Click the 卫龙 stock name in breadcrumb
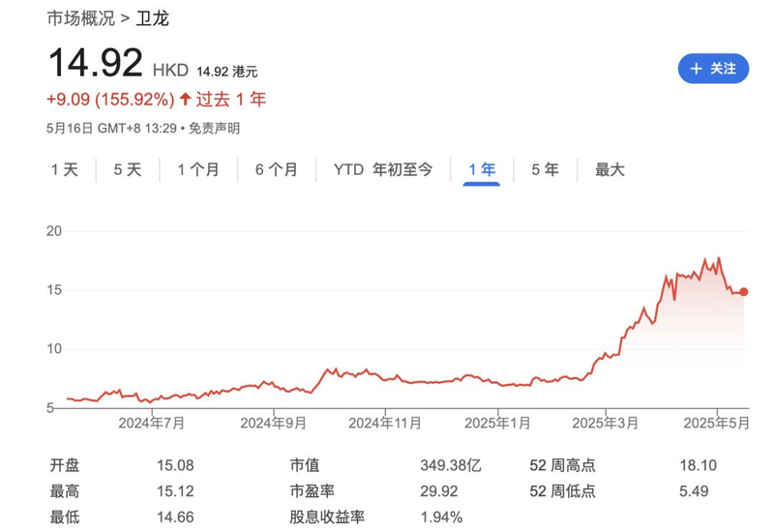 tap(152, 18)
